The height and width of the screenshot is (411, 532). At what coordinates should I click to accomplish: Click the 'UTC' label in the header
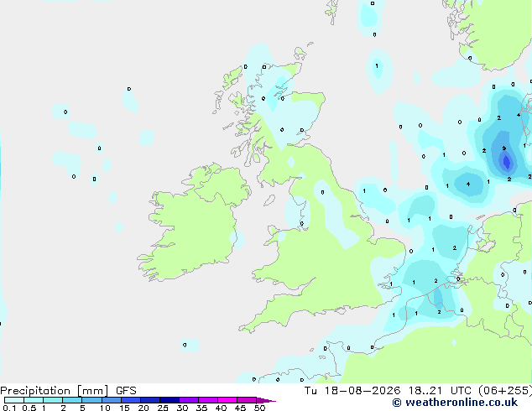tap(461, 391)
